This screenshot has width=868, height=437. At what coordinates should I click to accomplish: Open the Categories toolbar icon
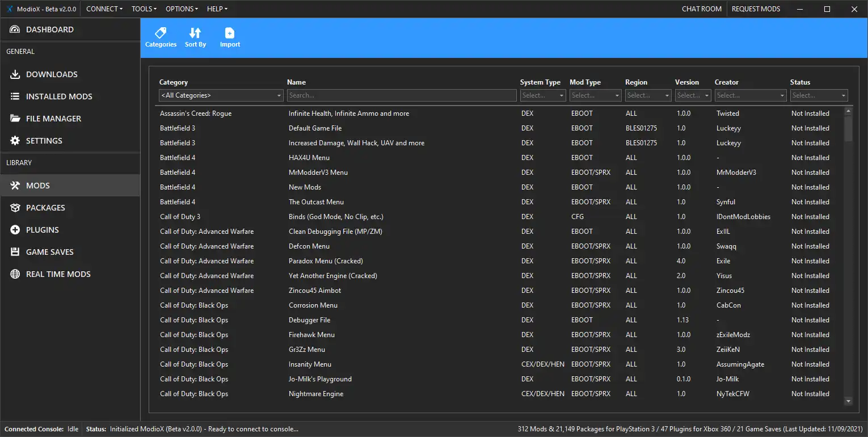pos(161,33)
